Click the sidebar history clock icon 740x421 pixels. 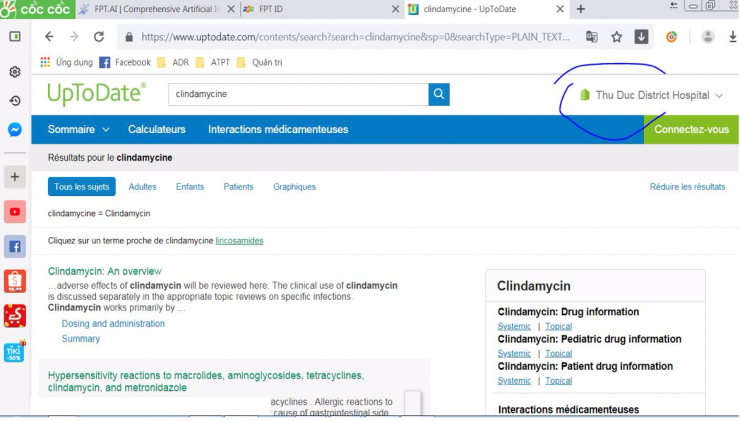pos(15,101)
